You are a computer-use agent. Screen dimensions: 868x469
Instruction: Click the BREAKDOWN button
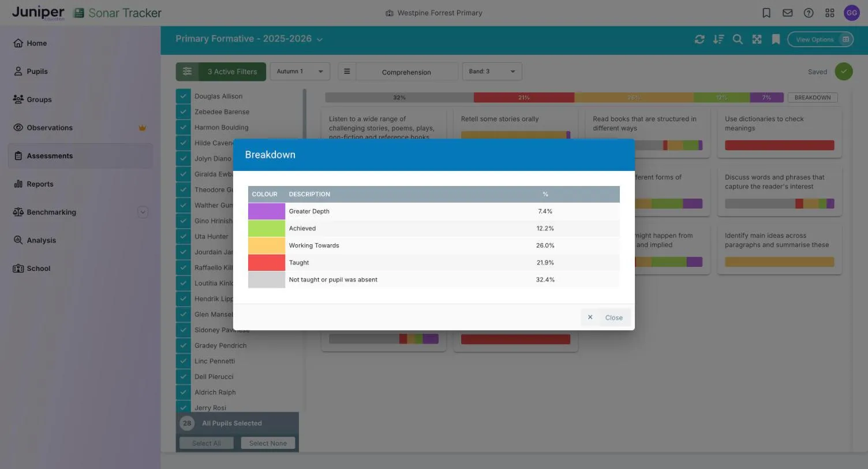(x=812, y=98)
